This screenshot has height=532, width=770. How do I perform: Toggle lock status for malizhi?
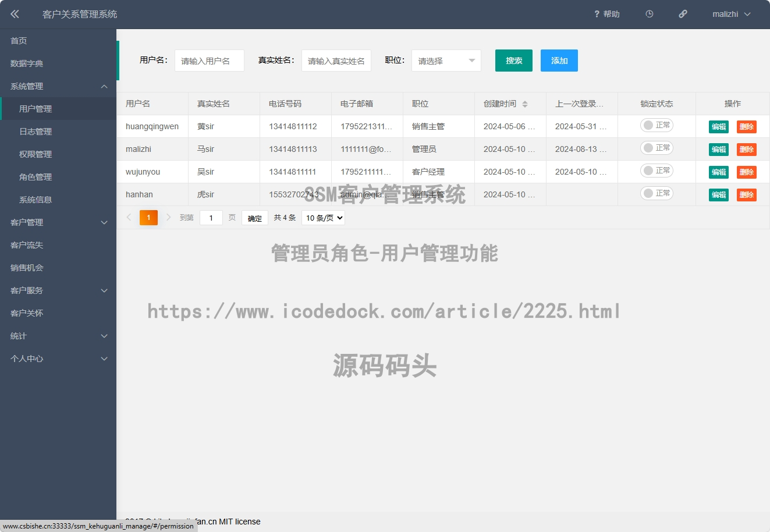pos(657,148)
